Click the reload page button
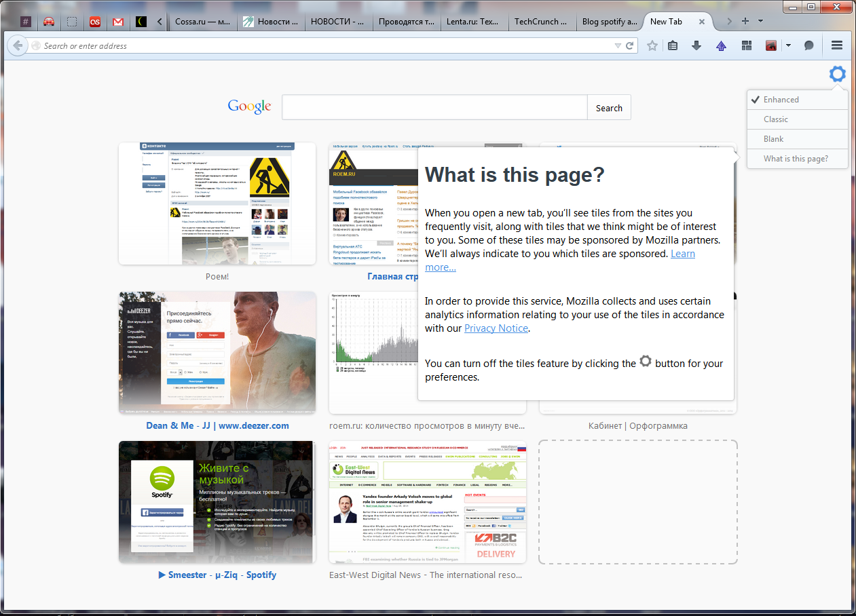The image size is (856, 616). (630, 45)
